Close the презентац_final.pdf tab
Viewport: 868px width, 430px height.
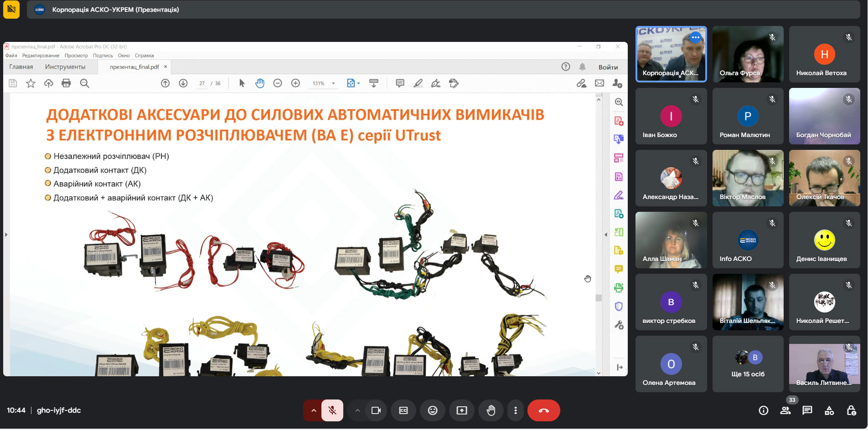[x=165, y=67]
